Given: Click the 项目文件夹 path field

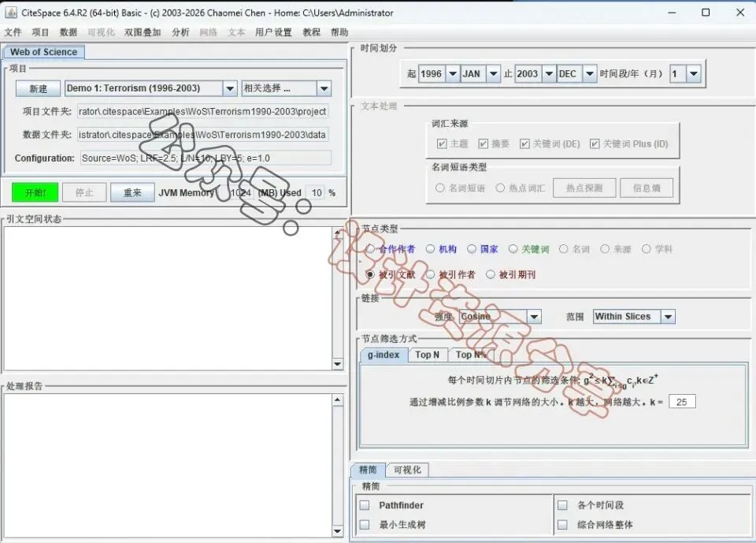Looking at the screenshot, I should click(x=202, y=111).
